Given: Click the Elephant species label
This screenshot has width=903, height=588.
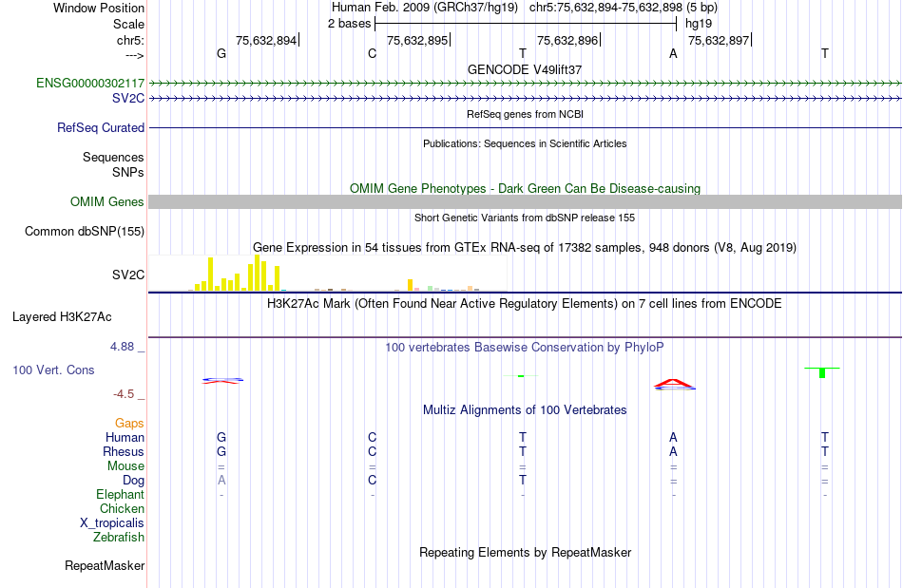Looking at the screenshot, I should click(121, 495).
